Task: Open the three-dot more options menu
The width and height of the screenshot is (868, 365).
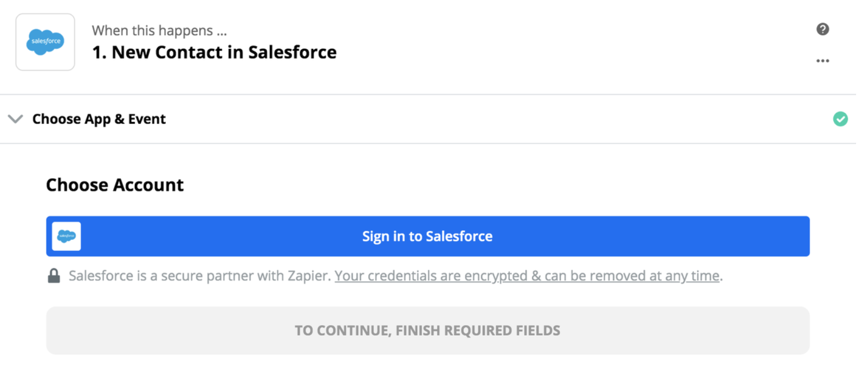Action: point(822,61)
